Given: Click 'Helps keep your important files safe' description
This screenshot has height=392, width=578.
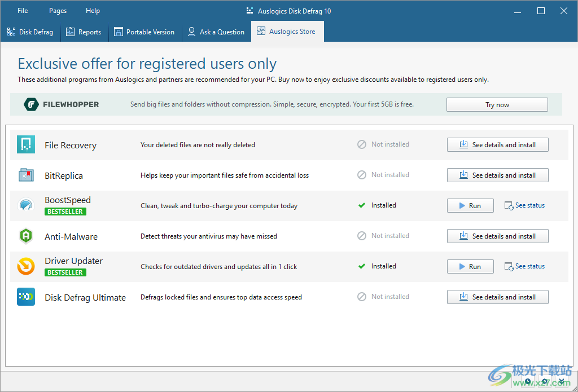Looking at the screenshot, I should [x=225, y=175].
